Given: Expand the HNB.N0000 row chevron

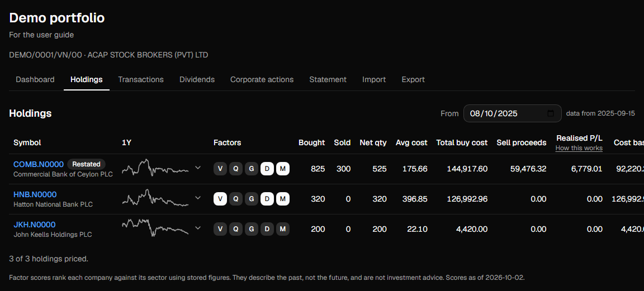Looking at the screenshot, I should (x=198, y=198).
